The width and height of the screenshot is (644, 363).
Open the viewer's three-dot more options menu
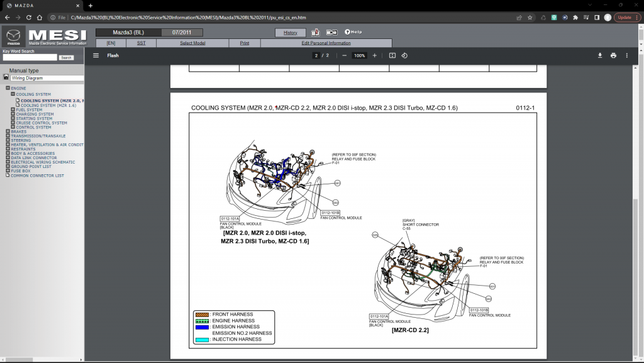[626, 55]
